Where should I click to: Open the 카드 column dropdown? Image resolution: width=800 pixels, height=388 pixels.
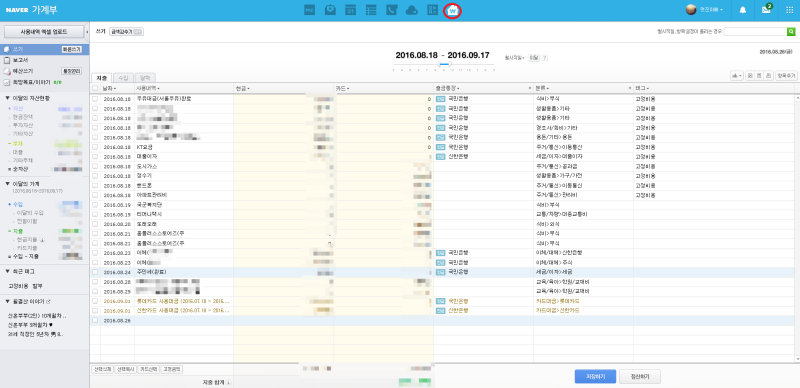[348, 89]
